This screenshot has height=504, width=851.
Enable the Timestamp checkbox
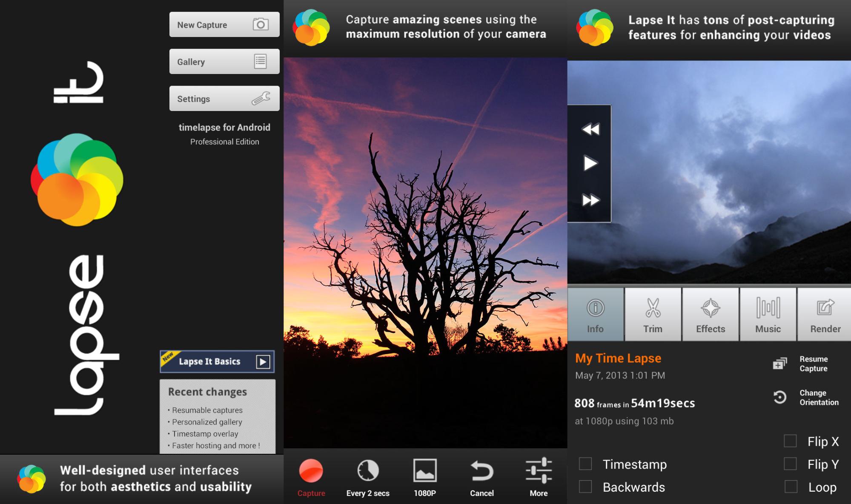585,464
